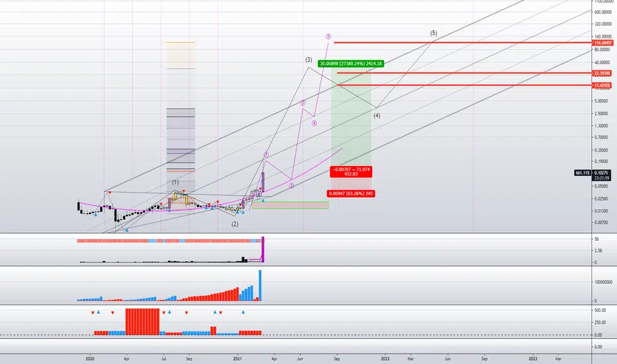Click the red 0.06947 (63.26%) 245 label
Viewport: 617px width, 364px height.
351,194
